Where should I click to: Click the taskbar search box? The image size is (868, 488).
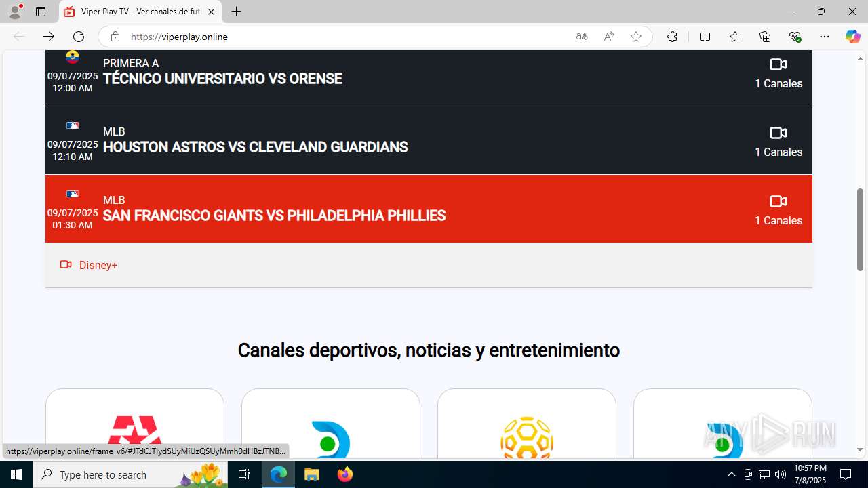130,474
